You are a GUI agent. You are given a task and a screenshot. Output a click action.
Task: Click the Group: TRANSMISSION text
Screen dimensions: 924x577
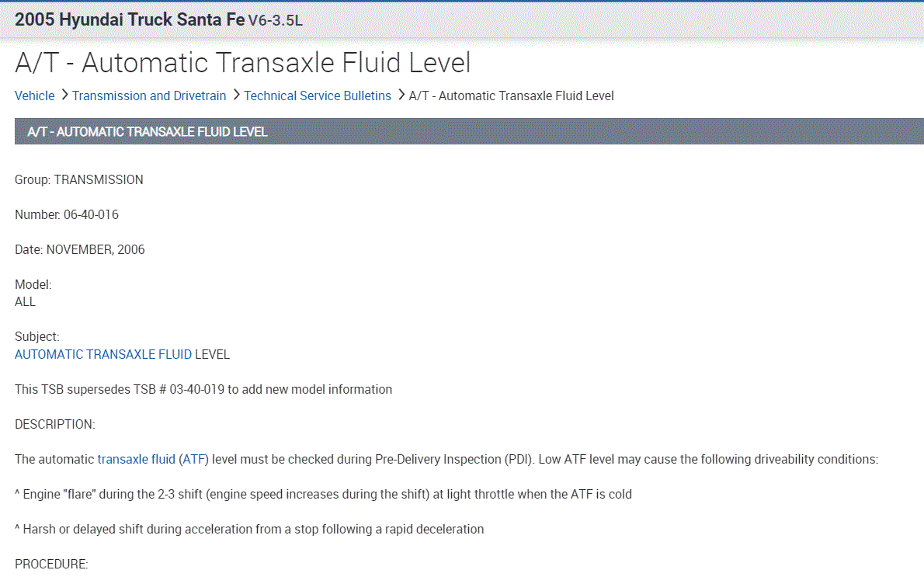pos(79,179)
